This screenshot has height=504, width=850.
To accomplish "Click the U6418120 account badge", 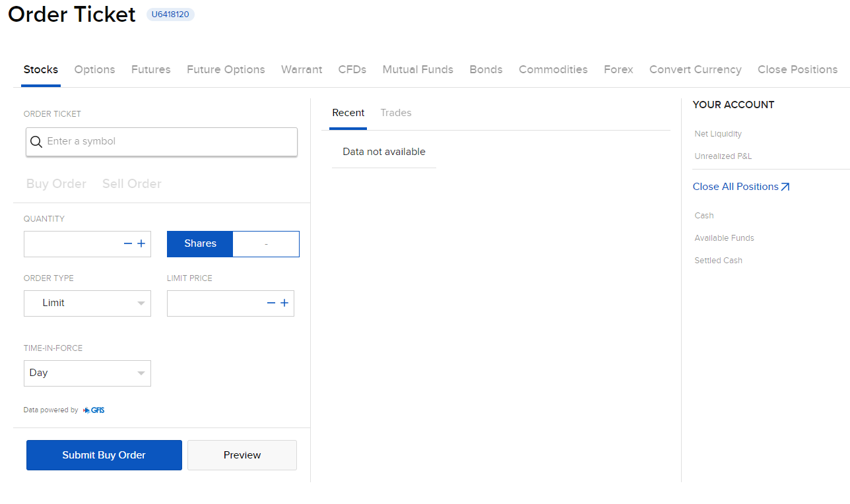I will point(170,15).
